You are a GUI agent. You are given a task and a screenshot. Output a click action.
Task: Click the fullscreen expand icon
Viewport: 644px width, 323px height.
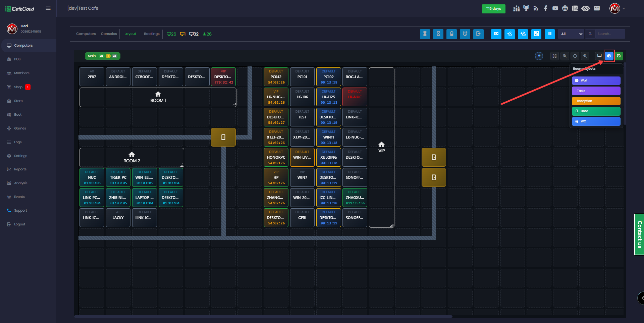point(554,56)
